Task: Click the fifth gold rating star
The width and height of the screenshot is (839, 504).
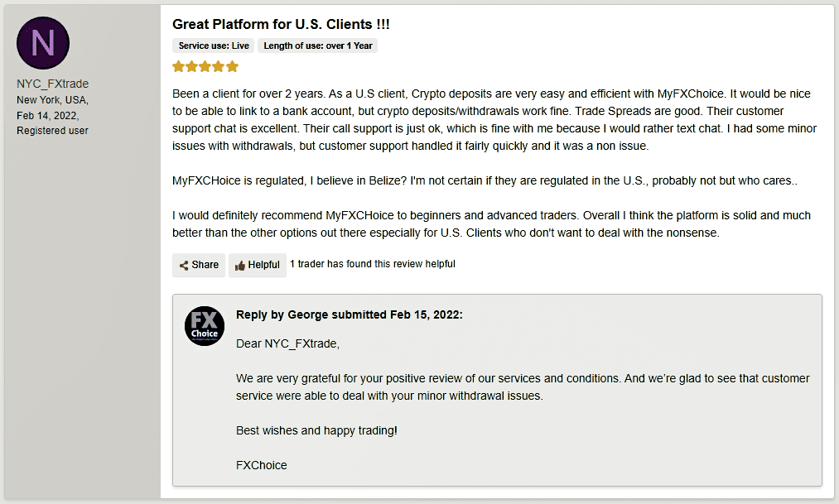Action: pos(232,67)
